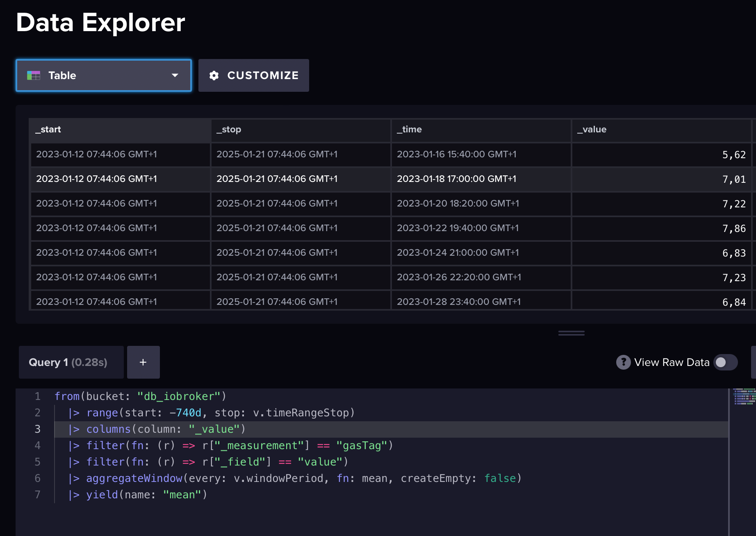Screen dimensions: 756x536
Task: Sort by the _time column header
Action: point(481,130)
